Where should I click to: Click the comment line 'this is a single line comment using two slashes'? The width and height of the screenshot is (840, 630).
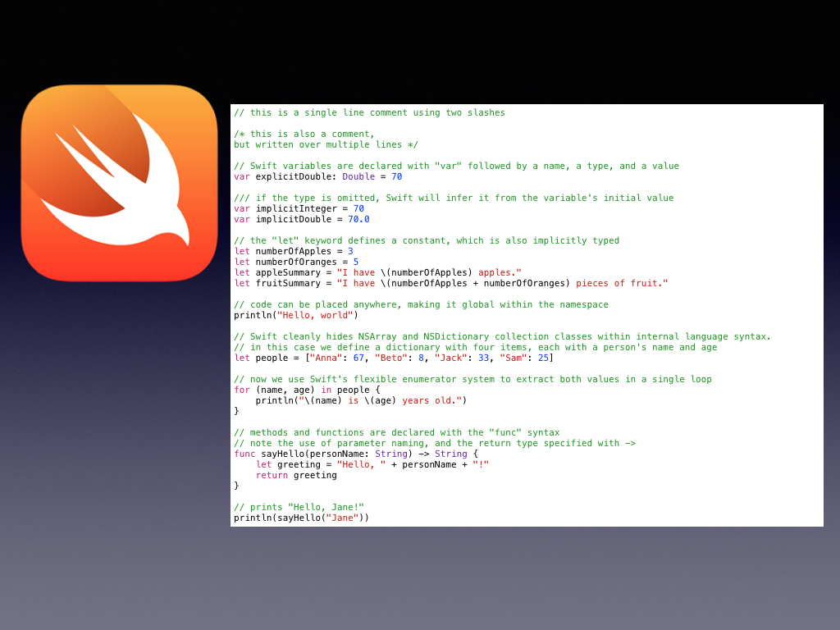[370, 112]
